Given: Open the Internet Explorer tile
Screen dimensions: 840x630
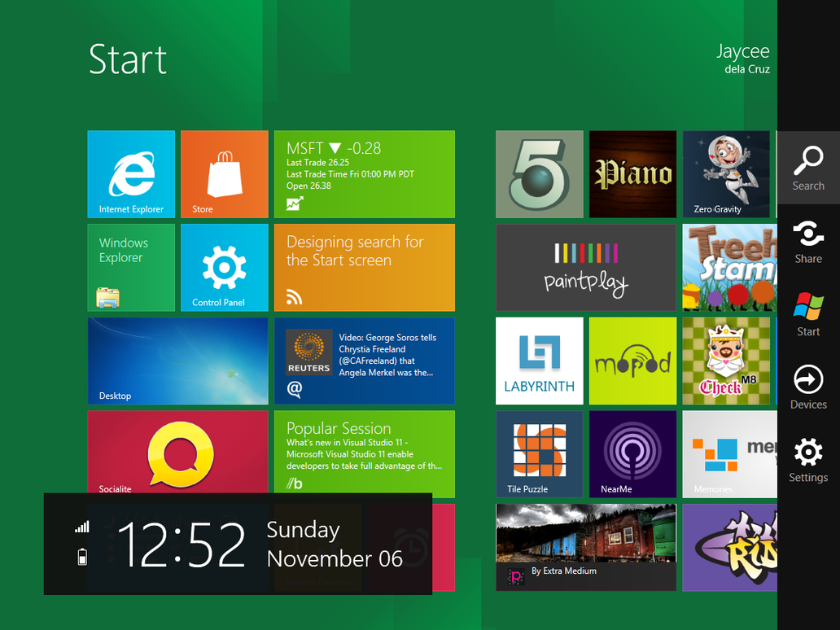Looking at the screenshot, I should click(x=131, y=174).
